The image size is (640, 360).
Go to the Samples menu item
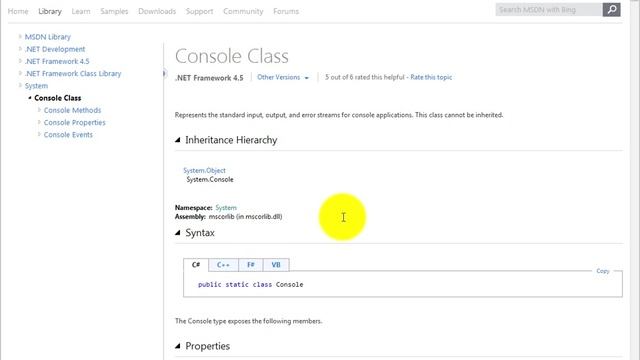pyautogui.click(x=114, y=11)
